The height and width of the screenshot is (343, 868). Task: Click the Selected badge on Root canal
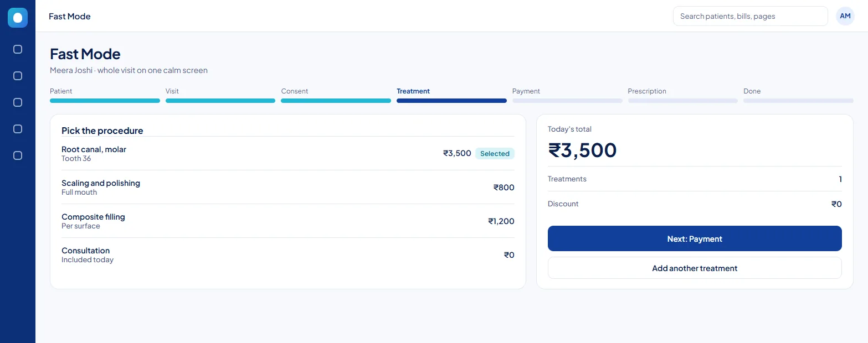coord(495,154)
